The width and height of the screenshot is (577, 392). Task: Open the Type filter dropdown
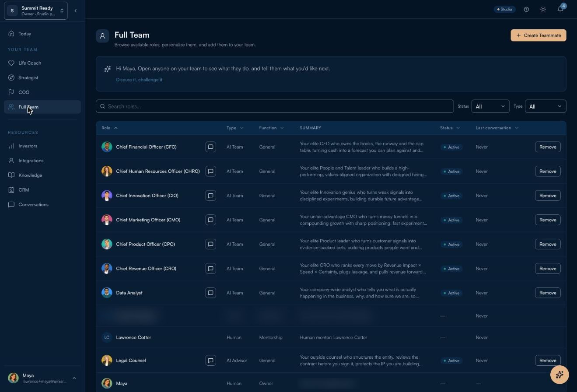click(545, 106)
